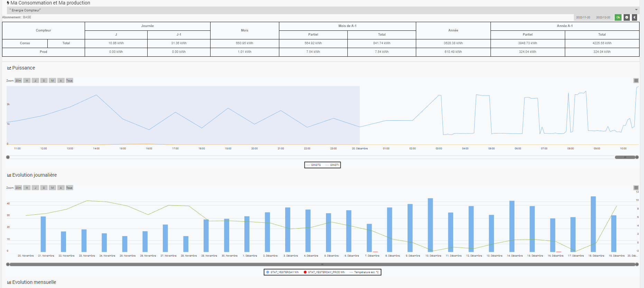Toggle the STAT_YESTERDAY_PROD Wh legend series
Viewport: 644px width, 288px height.
coord(324,272)
